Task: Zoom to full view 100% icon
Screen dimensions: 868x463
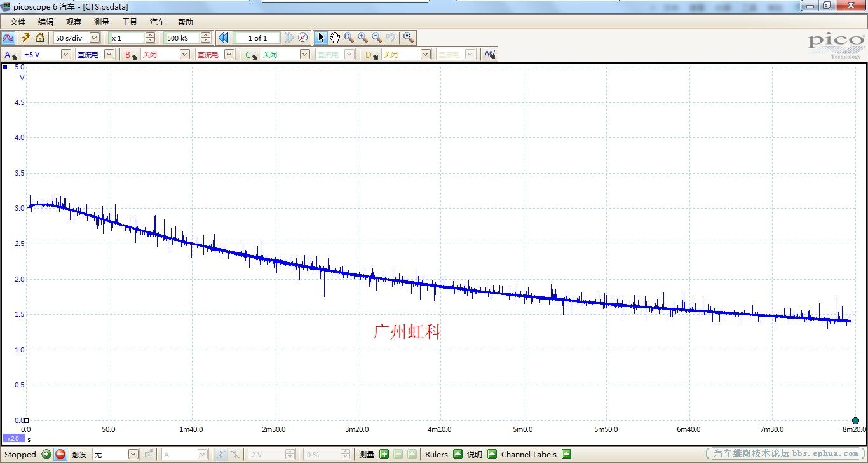Action: click(x=409, y=38)
